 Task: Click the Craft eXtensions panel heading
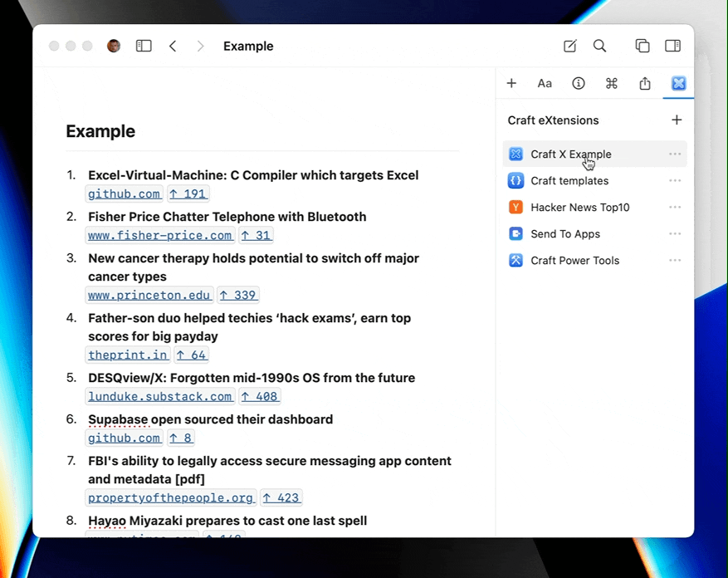tap(553, 120)
